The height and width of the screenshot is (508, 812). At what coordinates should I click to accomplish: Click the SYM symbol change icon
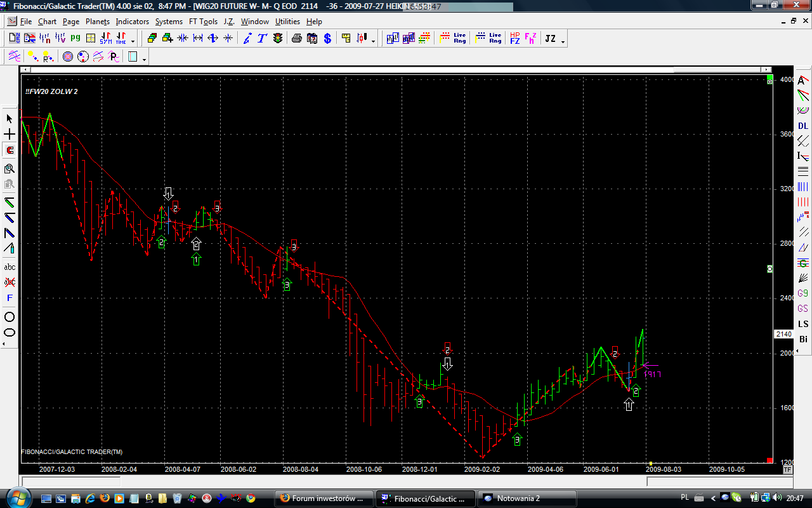tap(105, 39)
